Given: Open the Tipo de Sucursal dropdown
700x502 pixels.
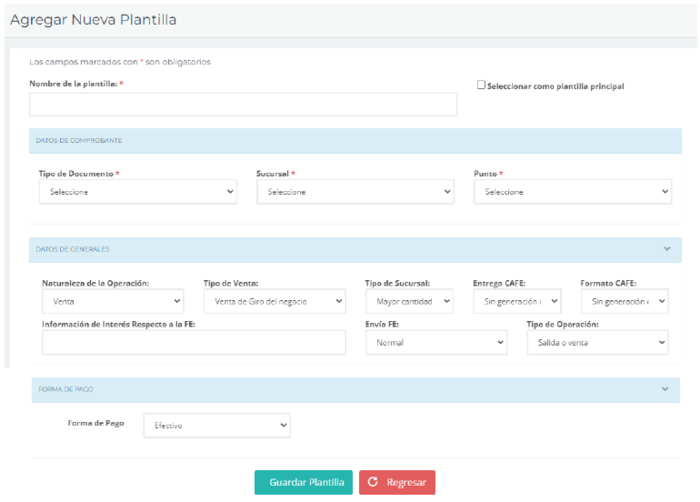Looking at the screenshot, I should coord(409,301).
